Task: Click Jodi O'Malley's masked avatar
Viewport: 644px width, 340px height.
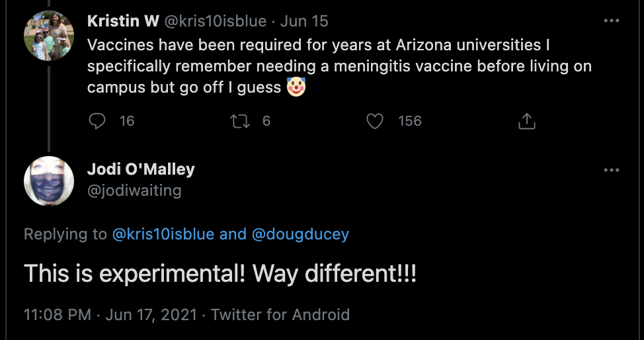Action: (48, 181)
